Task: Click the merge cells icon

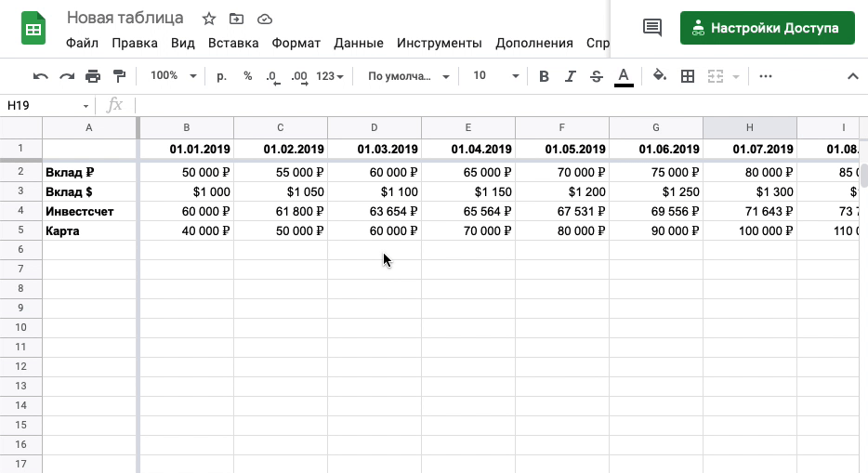Action: coord(716,76)
